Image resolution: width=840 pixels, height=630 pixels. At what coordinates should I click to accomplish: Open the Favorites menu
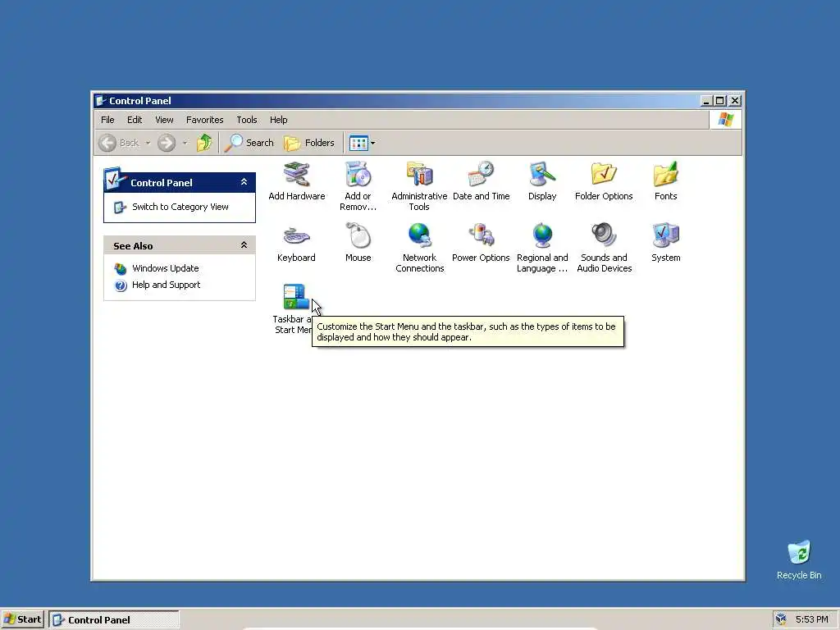tap(204, 120)
